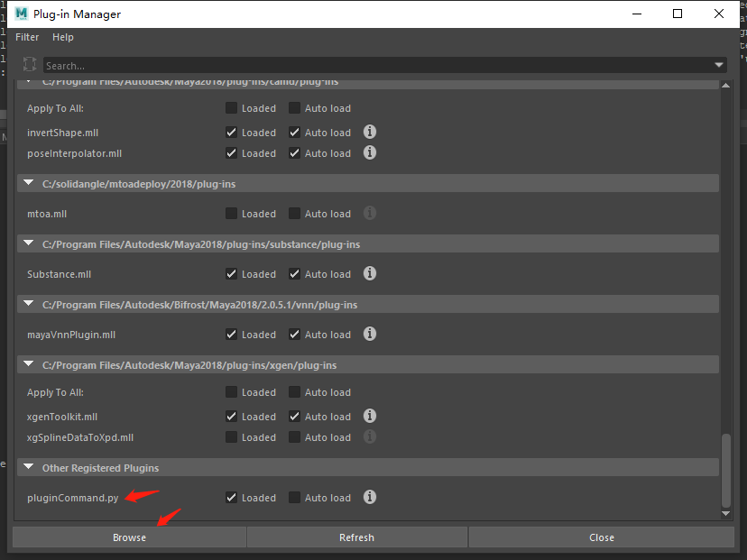Collapse the xgen plug-ins section

tap(29, 364)
